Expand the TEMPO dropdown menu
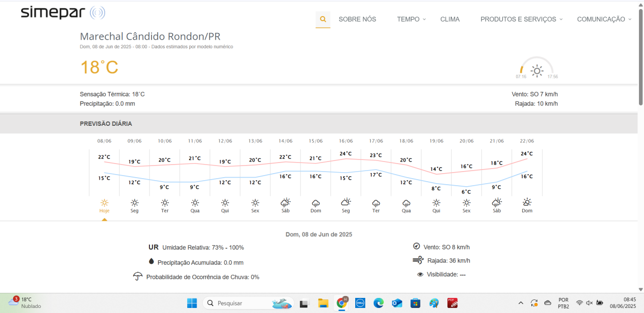Screen dimensions: 644x313 (411, 19)
